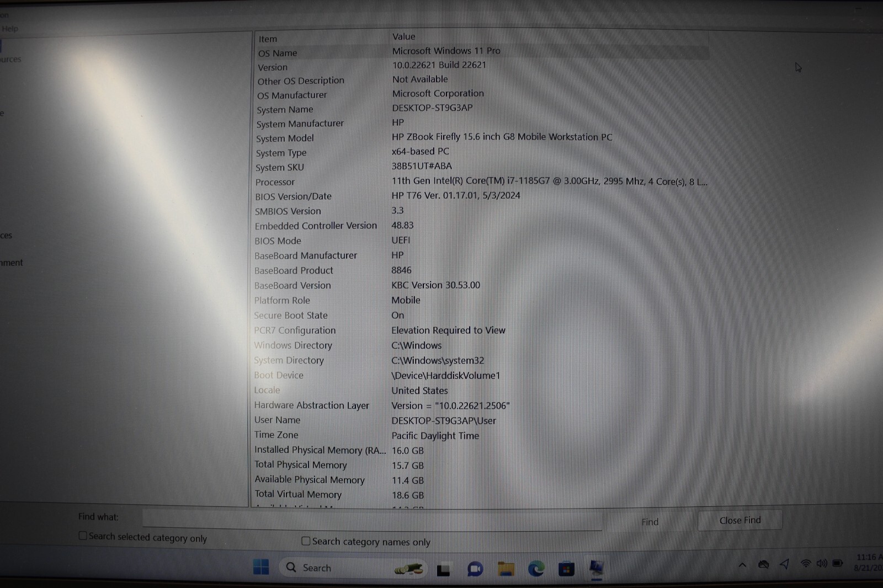Launch the Chat app from taskbar
Image resolution: width=883 pixels, height=588 pixels.
coord(475,569)
